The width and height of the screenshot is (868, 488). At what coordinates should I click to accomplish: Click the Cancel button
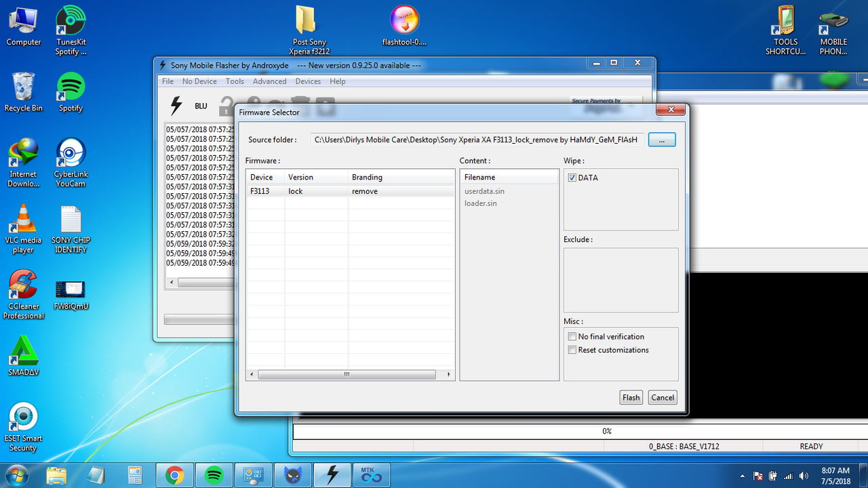[663, 398]
